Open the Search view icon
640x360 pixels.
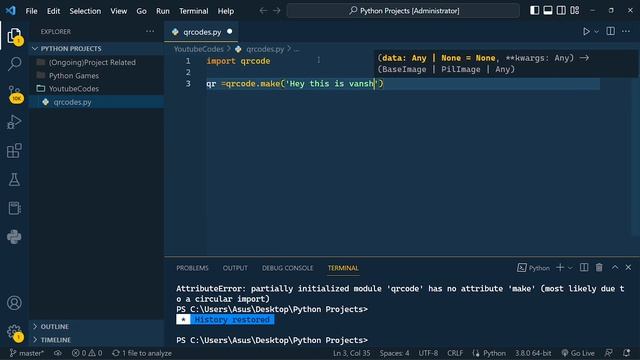click(x=14, y=64)
